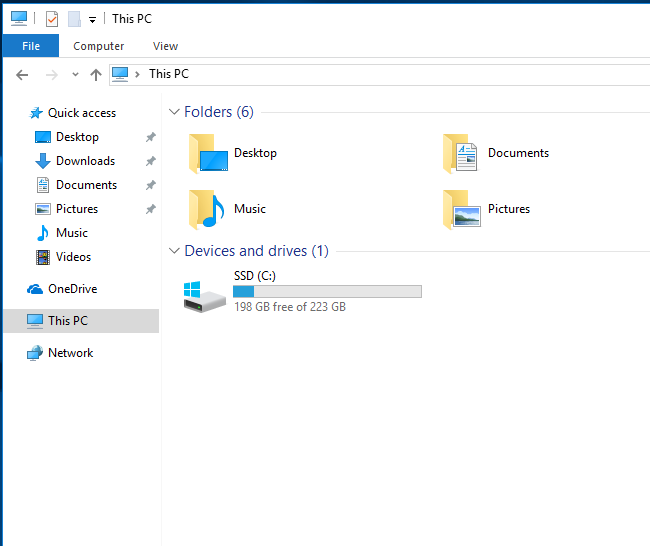Select OneDrive in the navigation pane

click(x=73, y=289)
